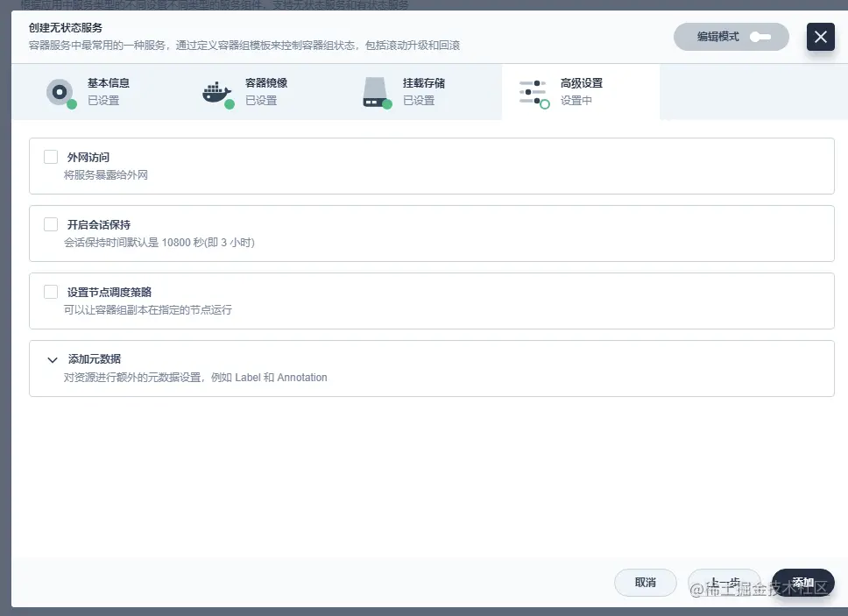Click the 设置中 status under 高级设置
The image size is (848, 616).
(576, 101)
